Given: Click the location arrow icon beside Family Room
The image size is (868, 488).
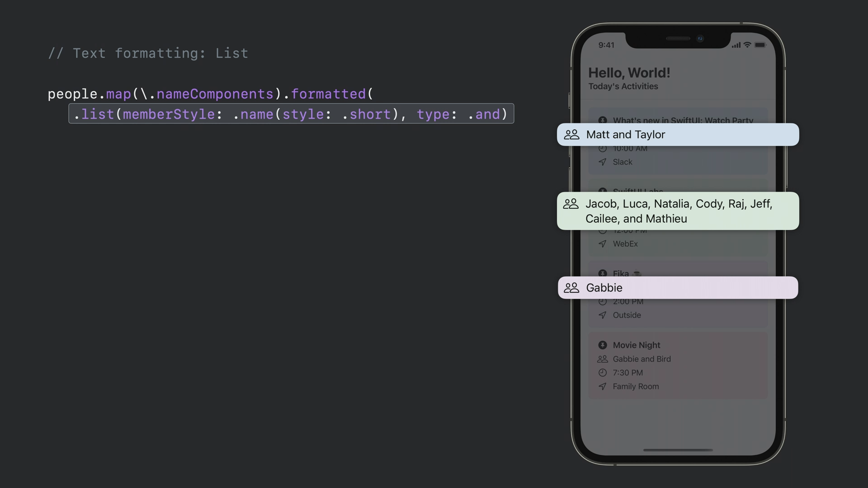Looking at the screenshot, I should 602,386.
